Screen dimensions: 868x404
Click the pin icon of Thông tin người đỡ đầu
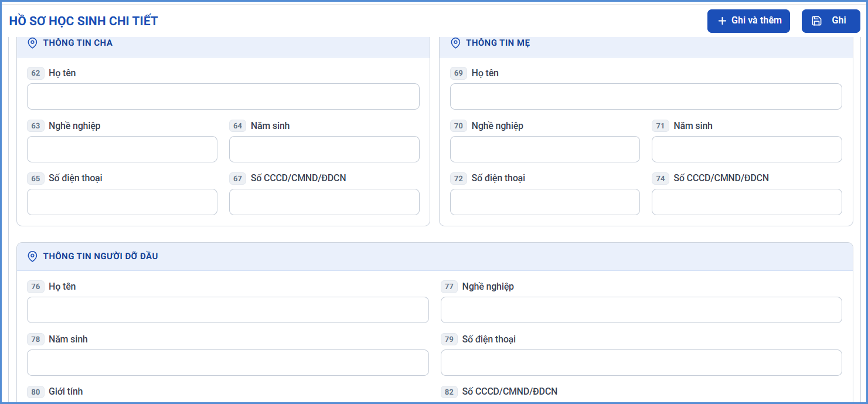click(x=32, y=256)
